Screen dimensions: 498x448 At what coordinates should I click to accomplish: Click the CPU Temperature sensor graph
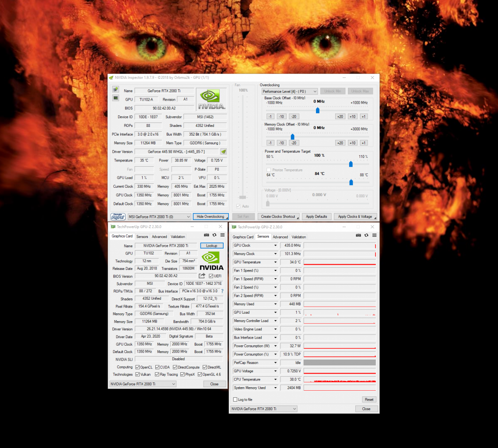click(340, 380)
